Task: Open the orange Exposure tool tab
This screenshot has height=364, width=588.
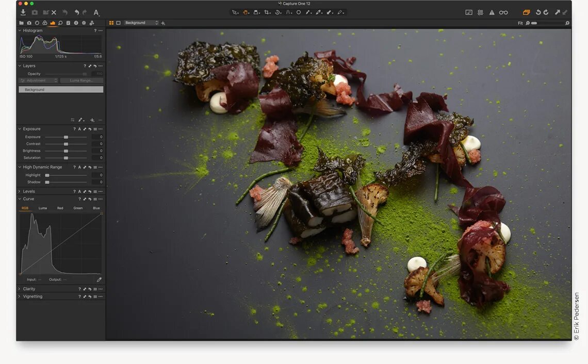Action: click(53, 23)
